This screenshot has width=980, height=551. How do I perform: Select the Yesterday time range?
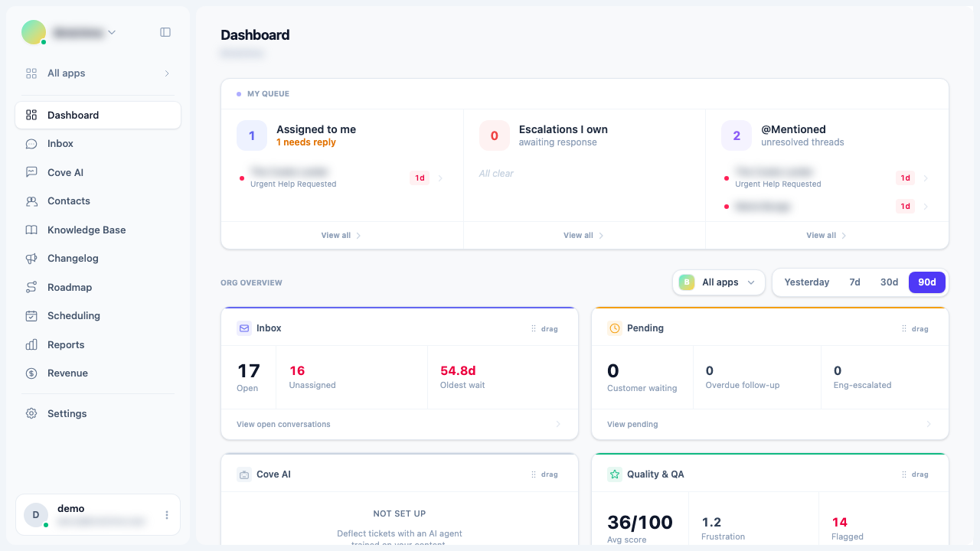(x=807, y=282)
